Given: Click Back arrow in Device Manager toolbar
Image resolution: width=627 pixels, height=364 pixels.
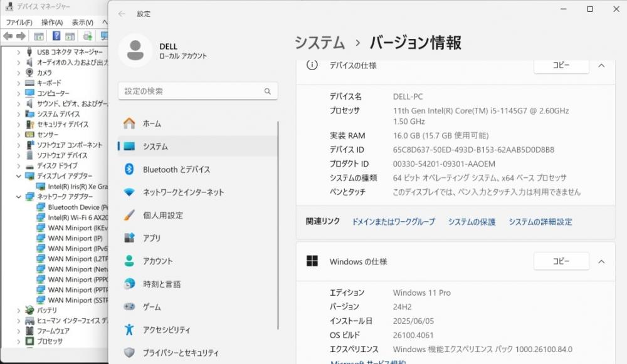Looking at the screenshot, I should (x=8, y=36).
